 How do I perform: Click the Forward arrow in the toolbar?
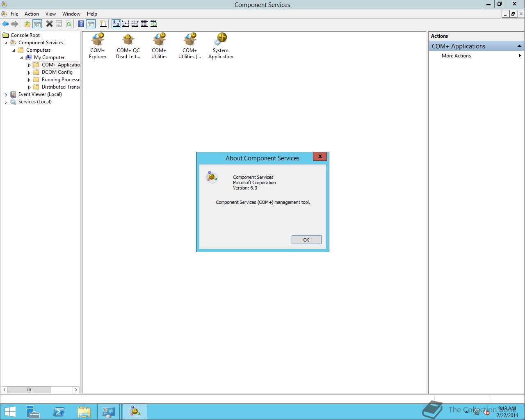point(15,24)
